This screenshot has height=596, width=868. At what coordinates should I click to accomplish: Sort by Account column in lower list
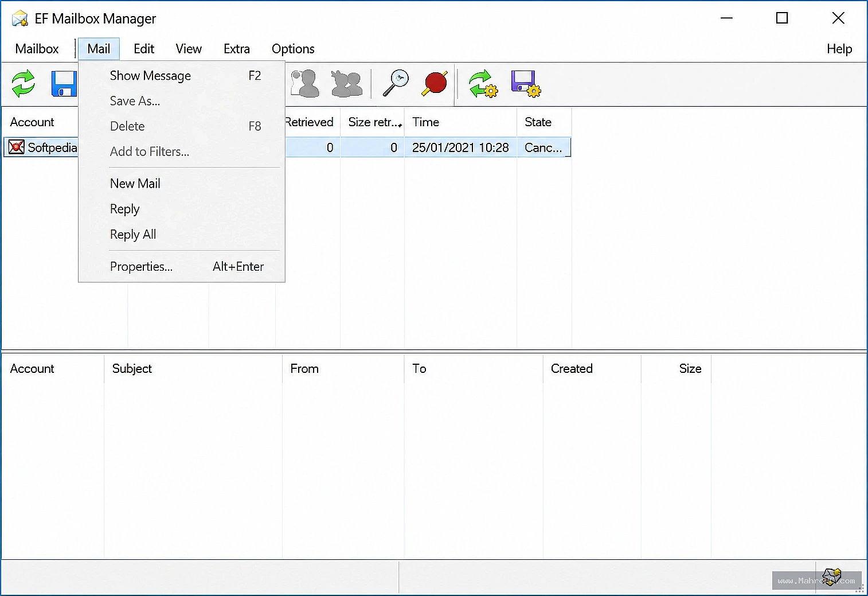click(53, 369)
